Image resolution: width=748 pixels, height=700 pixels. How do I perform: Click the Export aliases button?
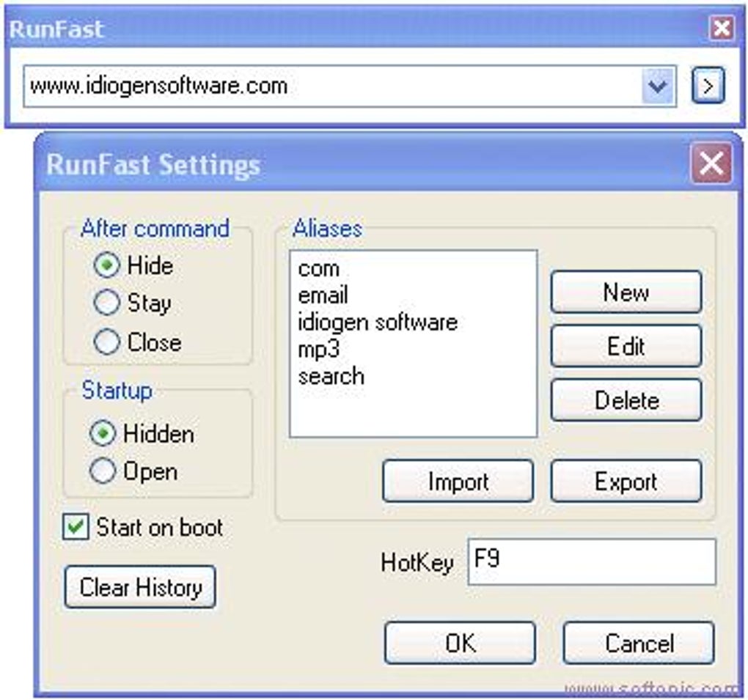(626, 482)
